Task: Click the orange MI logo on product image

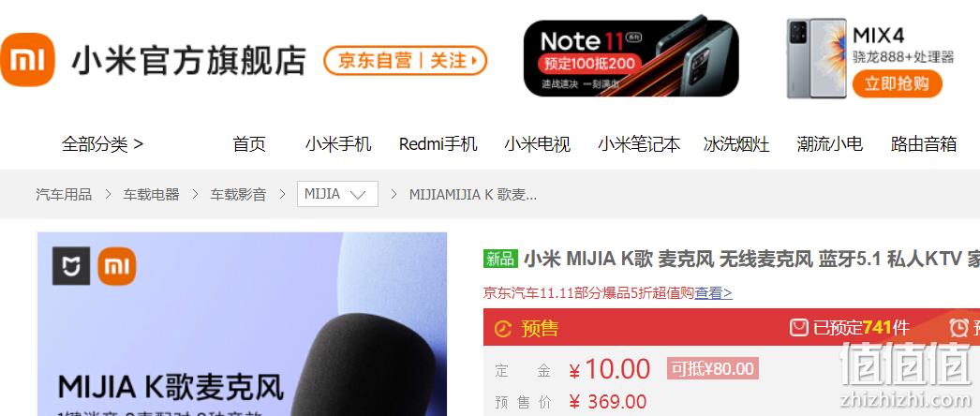Action: (117, 266)
